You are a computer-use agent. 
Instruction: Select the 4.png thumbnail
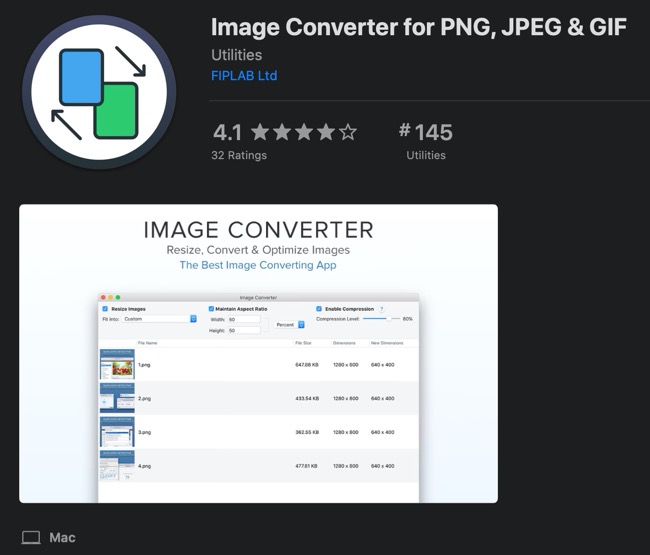[117, 465]
